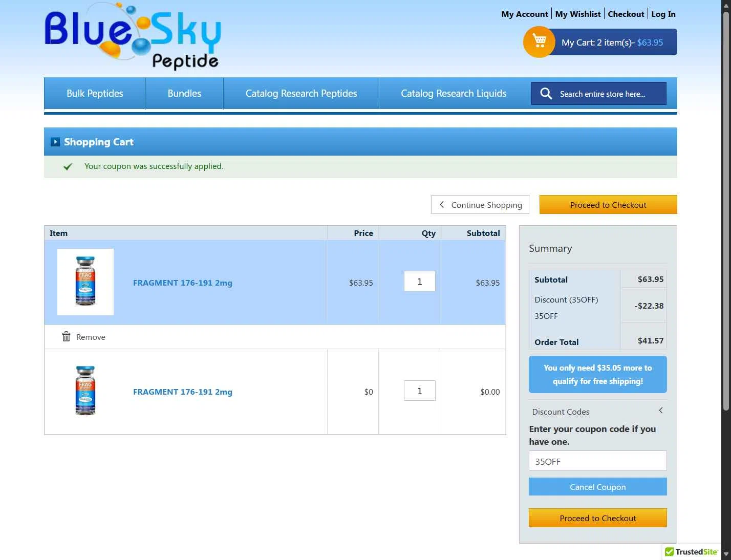This screenshot has width=731, height=560.
Task: Go to Checkout header link
Action: [x=626, y=14]
